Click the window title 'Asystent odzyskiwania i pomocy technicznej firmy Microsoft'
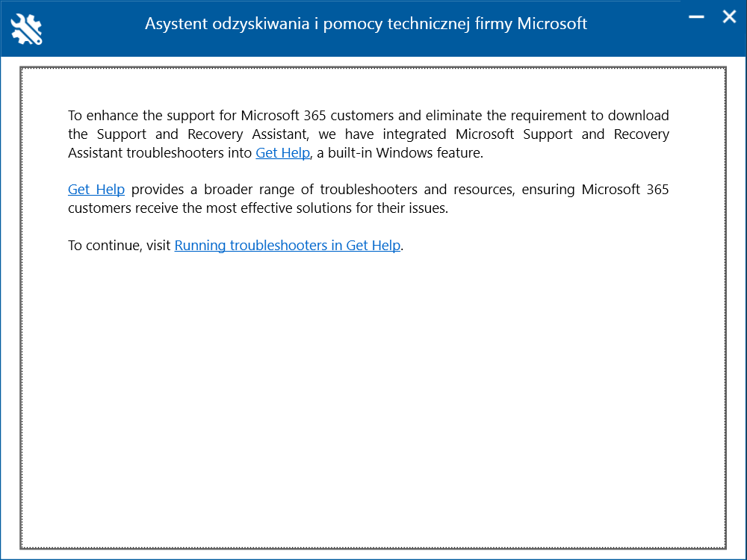The image size is (747, 560). click(x=366, y=24)
